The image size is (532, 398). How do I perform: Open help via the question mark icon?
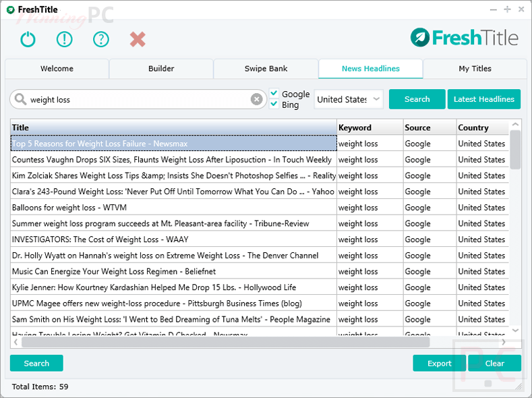pyautogui.click(x=101, y=39)
